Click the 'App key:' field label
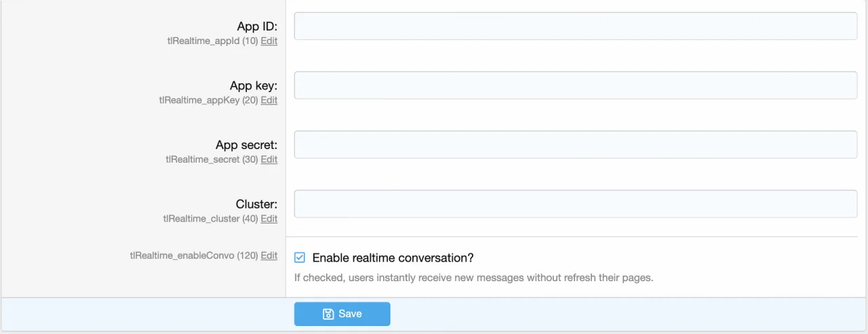 pyautogui.click(x=254, y=85)
